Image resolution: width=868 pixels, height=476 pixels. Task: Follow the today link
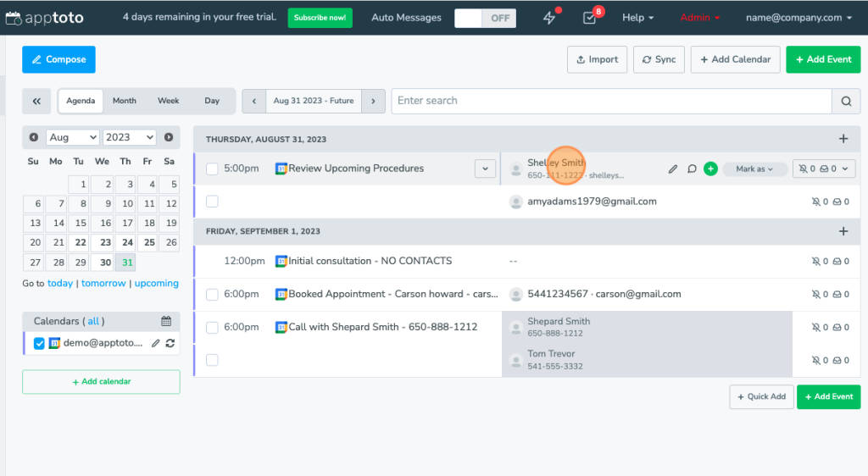tap(60, 283)
